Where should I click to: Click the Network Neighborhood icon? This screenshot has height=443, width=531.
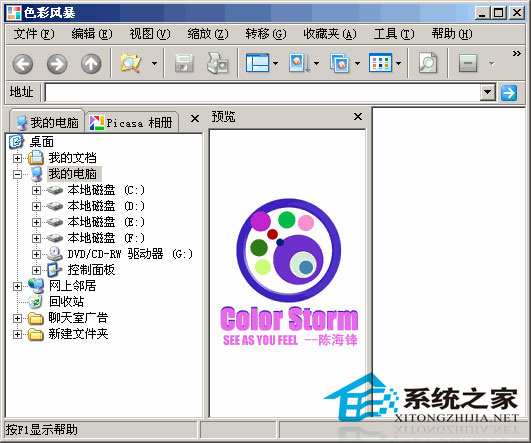pyautogui.click(x=36, y=286)
